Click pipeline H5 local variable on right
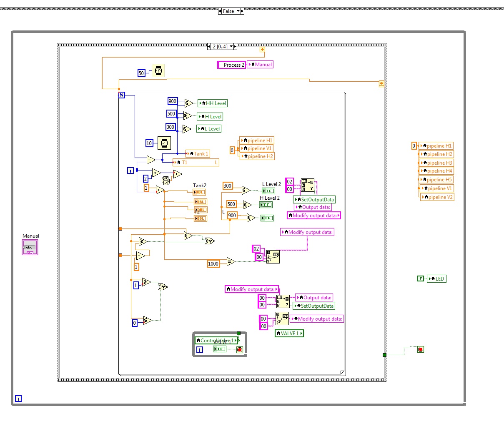This screenshot has width=504, height=429. [436, 180]
